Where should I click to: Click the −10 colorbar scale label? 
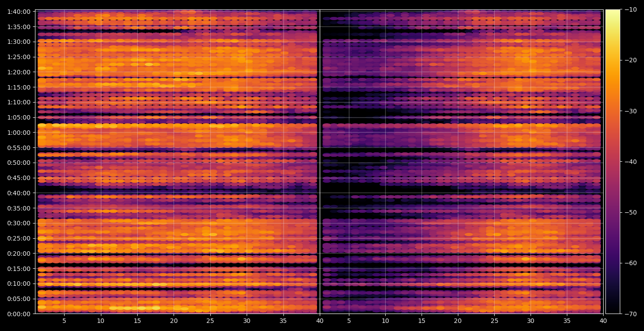click(630, 10)
